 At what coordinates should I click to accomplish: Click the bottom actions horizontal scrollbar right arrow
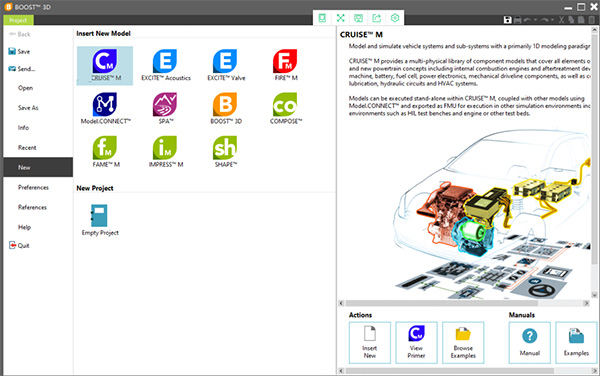point(596,371)
